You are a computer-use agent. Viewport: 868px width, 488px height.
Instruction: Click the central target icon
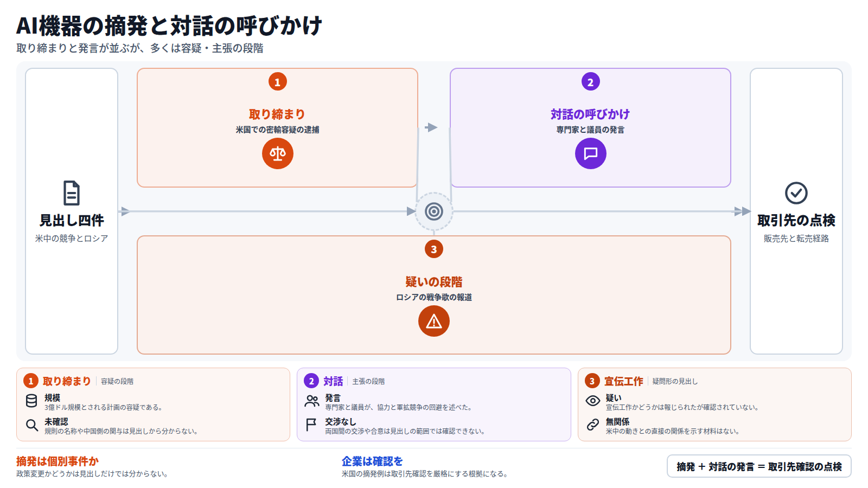[x=433, y=211]
